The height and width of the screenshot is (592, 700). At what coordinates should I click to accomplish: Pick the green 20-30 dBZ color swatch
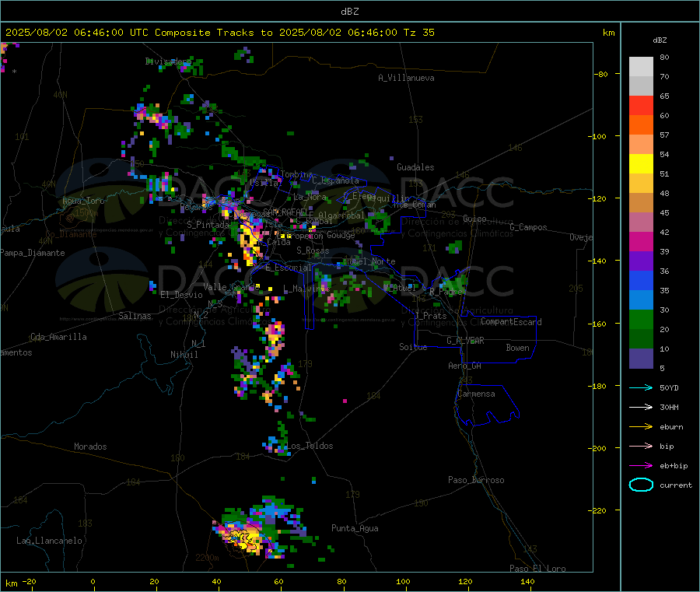[x=641, y=319]
